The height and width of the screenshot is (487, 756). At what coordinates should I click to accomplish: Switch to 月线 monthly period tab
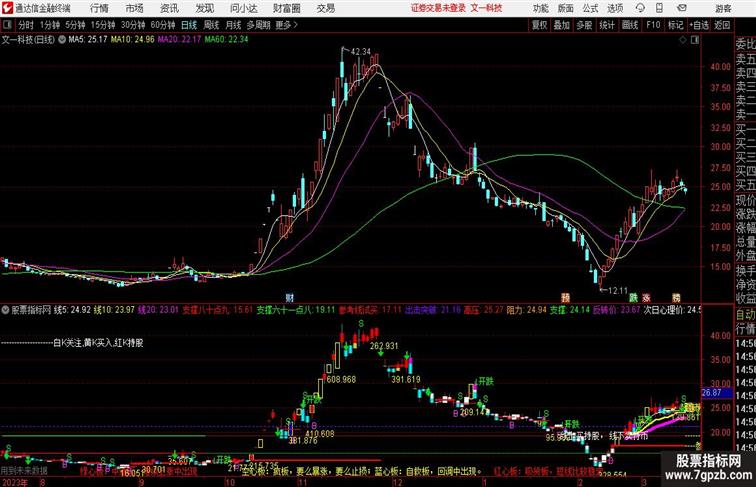(x=233, y=25)
